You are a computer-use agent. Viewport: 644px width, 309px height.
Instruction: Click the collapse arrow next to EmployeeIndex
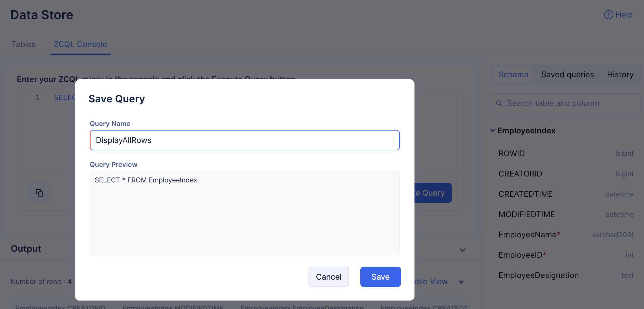coord(493,130)
